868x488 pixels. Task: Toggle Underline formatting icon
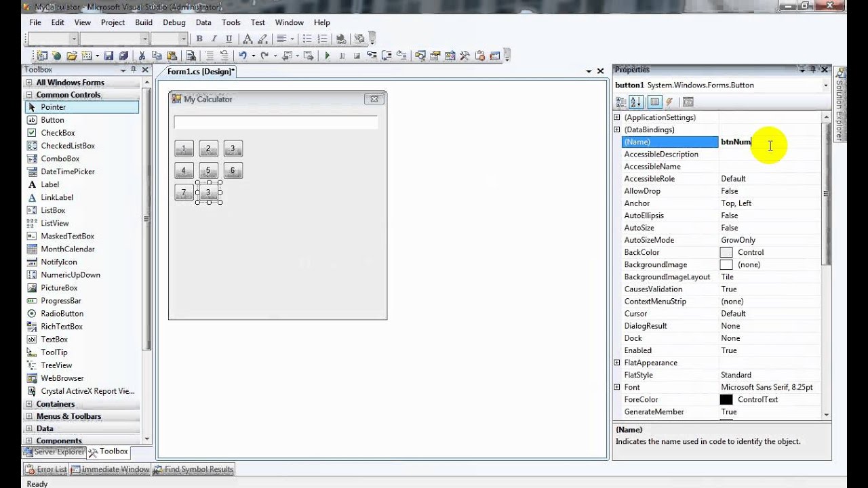[x=229, y=39]
